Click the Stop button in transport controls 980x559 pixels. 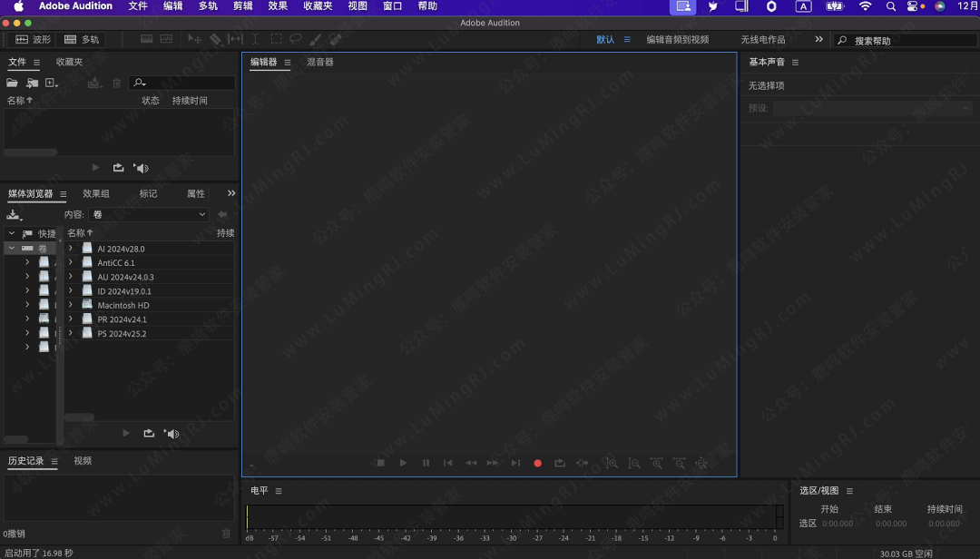click(x=380, y=463)
